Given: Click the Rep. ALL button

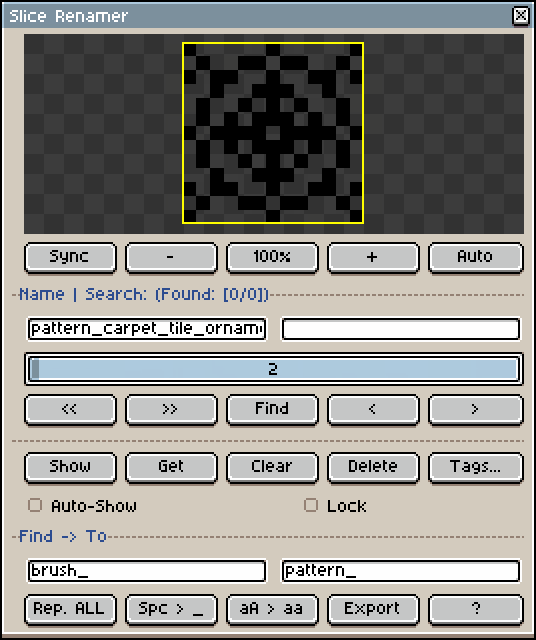Looking at the screenshot, I should point(70,610).
